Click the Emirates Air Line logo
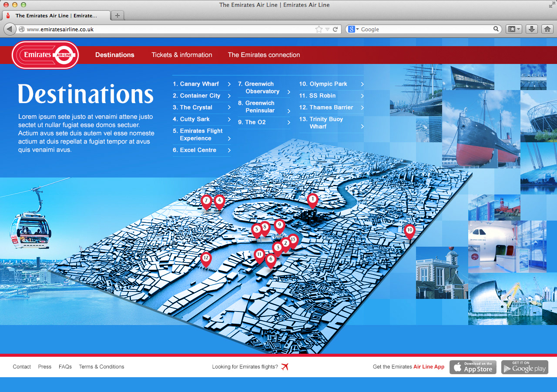557x392 pixels. click(x=45, y=55)
